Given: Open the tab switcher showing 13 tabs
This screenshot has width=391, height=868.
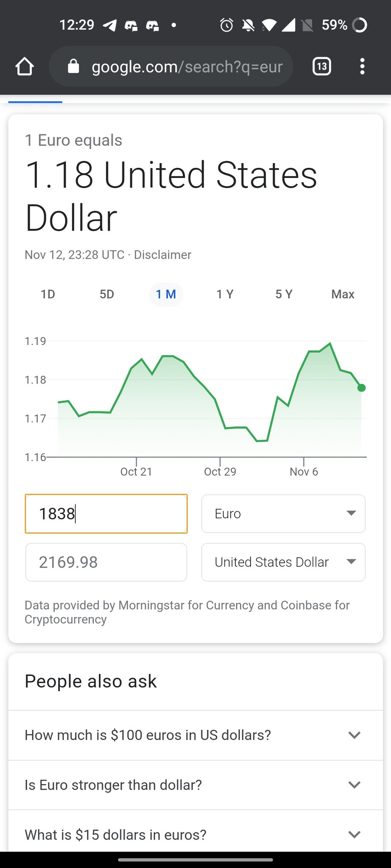Looking at the screenshot, I should [x=322, y=67].
